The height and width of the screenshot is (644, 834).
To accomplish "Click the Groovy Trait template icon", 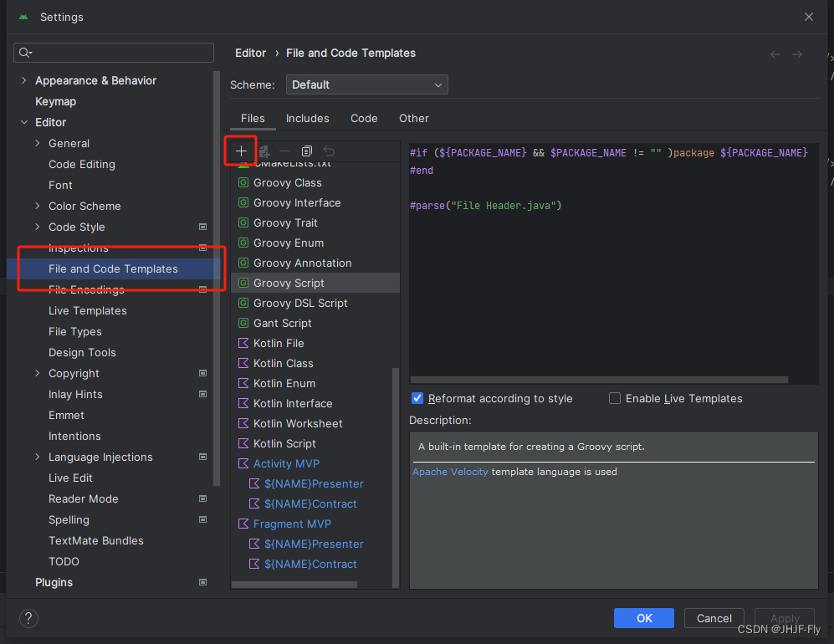I will [243, 222].
